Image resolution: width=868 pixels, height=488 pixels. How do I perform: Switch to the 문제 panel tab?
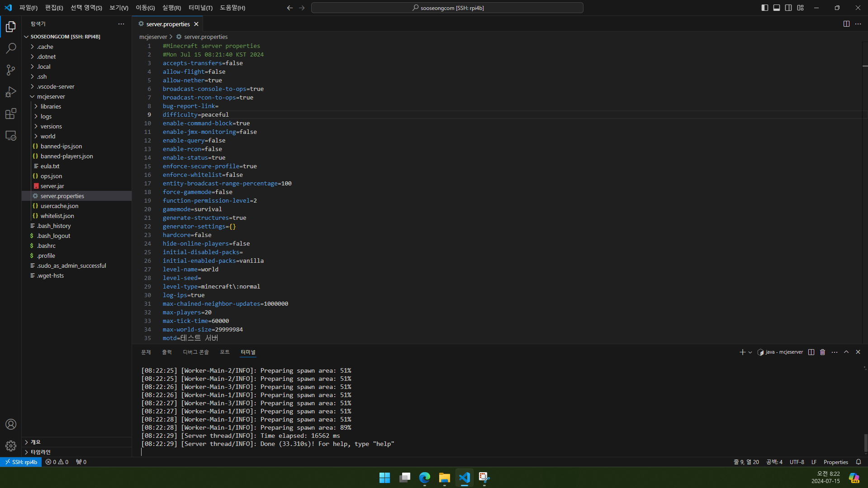coord(146,352)
